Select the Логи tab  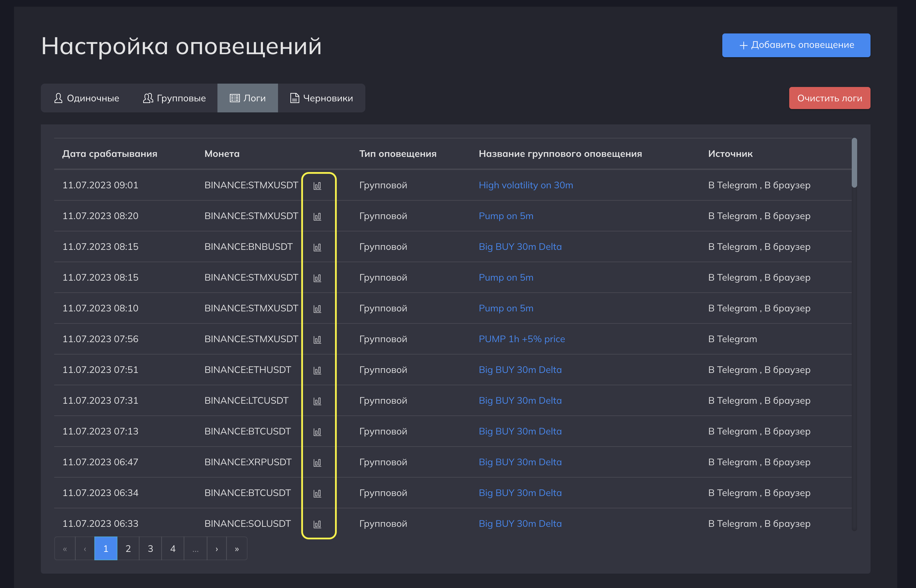point(248,98)
